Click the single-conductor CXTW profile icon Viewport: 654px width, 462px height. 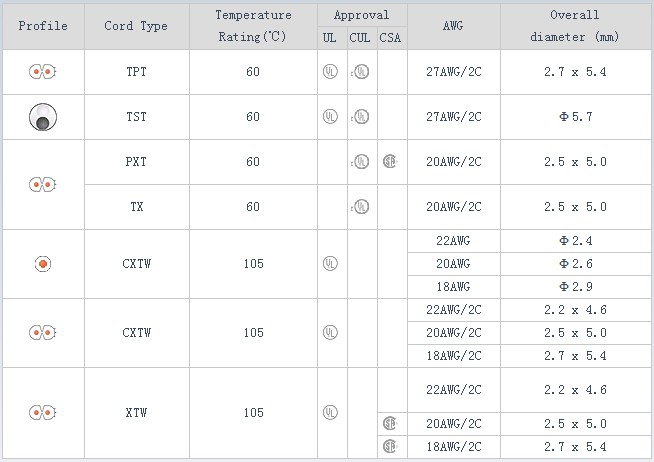42,264
